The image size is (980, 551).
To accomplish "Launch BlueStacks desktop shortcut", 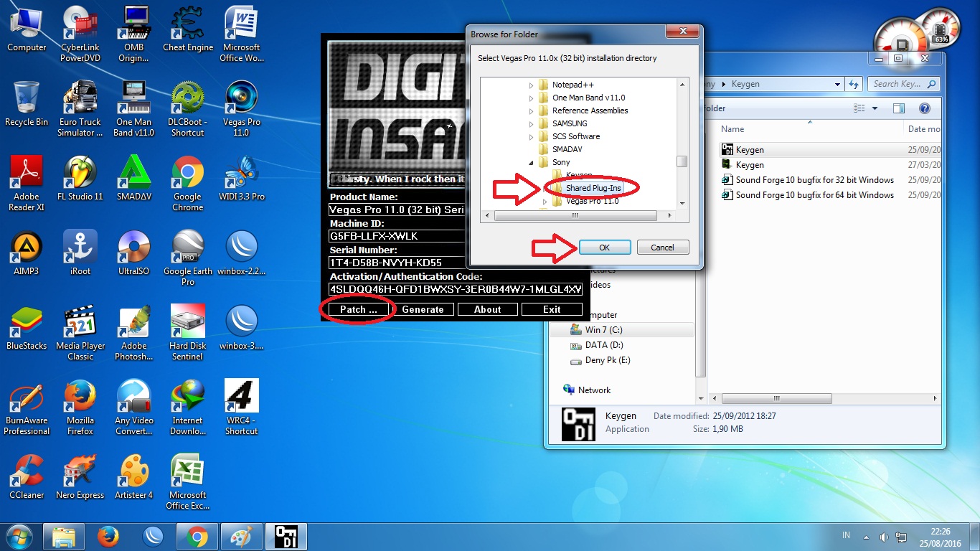I will tap(27, 327).
